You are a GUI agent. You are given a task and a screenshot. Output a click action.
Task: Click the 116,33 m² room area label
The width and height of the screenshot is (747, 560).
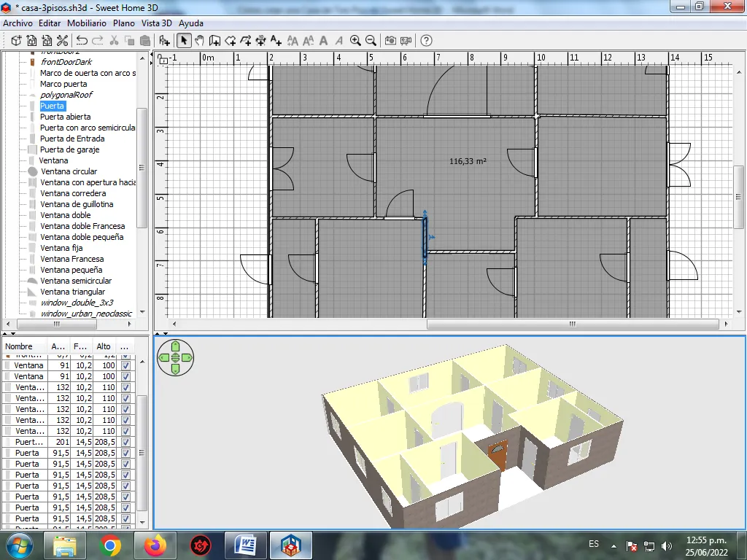[x=468, y=161]
